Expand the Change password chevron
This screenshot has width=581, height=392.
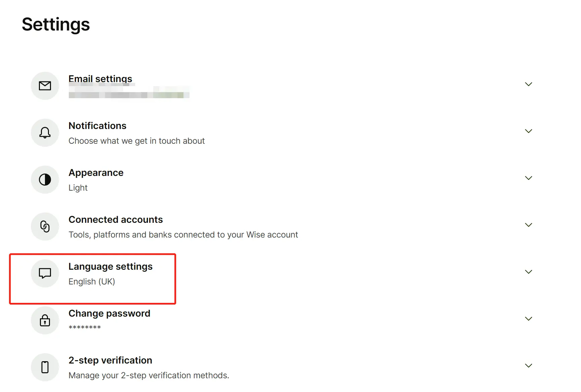tap(528, 319)
